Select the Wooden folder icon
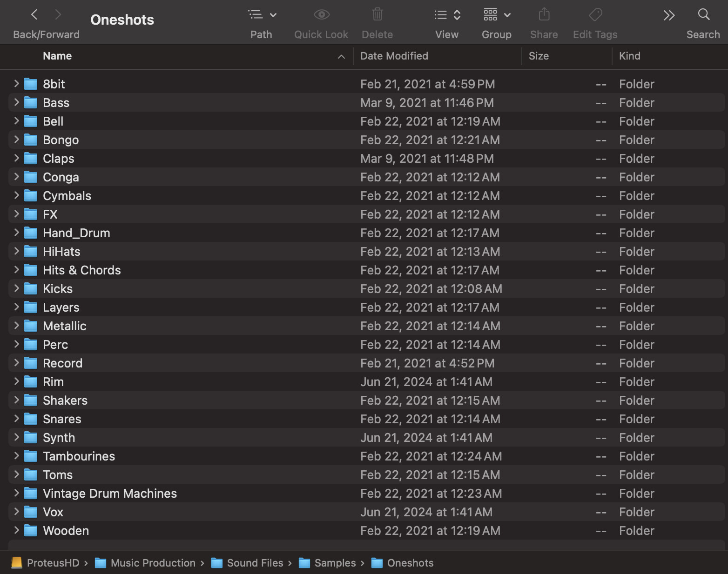Viewport: 728px width, 574px height. tap(31, 531)
